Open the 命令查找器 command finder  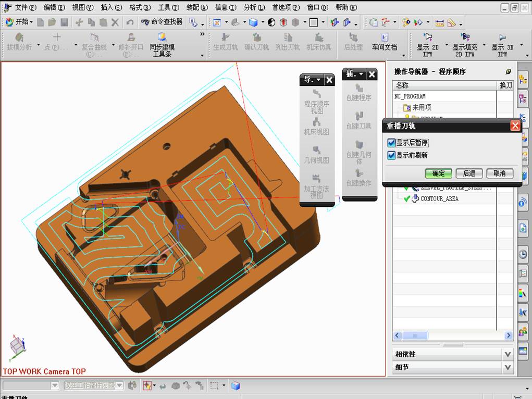(162, 22)
